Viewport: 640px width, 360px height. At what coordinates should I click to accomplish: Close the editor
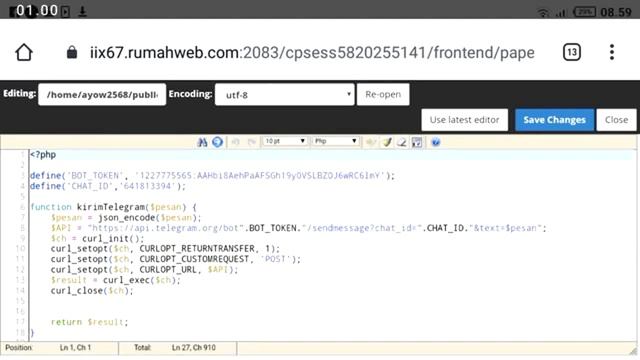(x=616, y=120)
